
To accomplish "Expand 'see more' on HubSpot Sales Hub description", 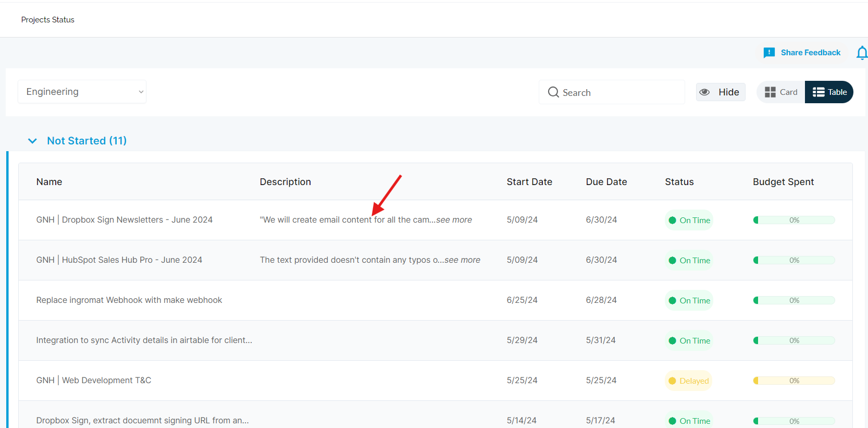I will click(462, 260).
